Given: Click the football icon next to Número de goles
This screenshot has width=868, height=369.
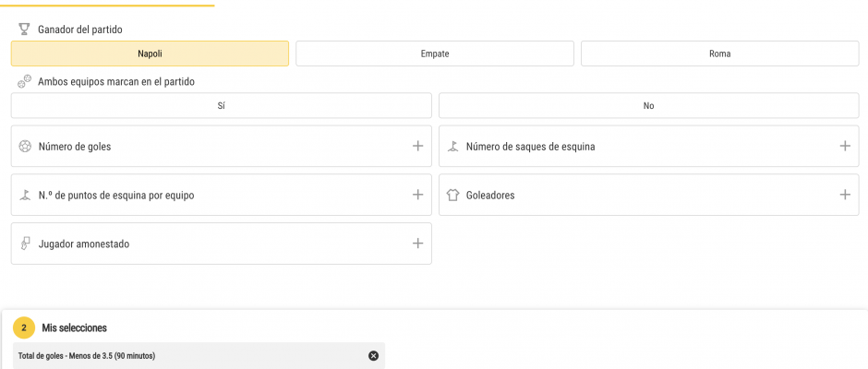Looking at the screenshot, I should click(25, 147).
